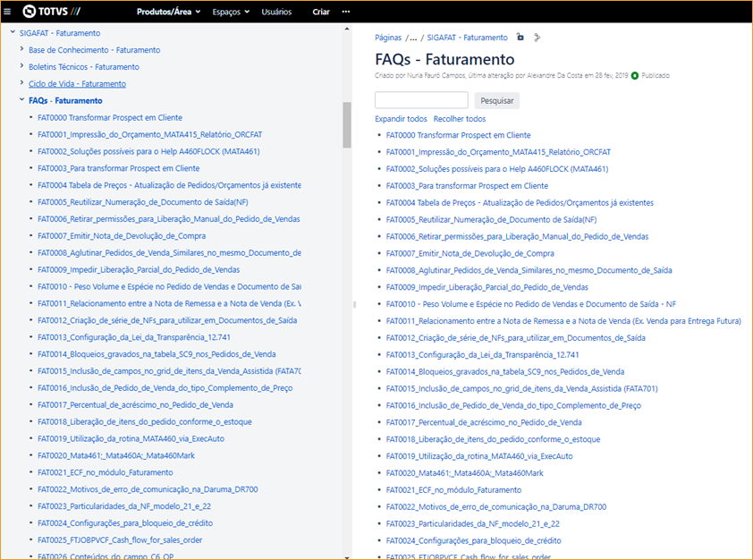
Task: Expand Boletins Técnicos - Faturamento node
Action: 21,66
